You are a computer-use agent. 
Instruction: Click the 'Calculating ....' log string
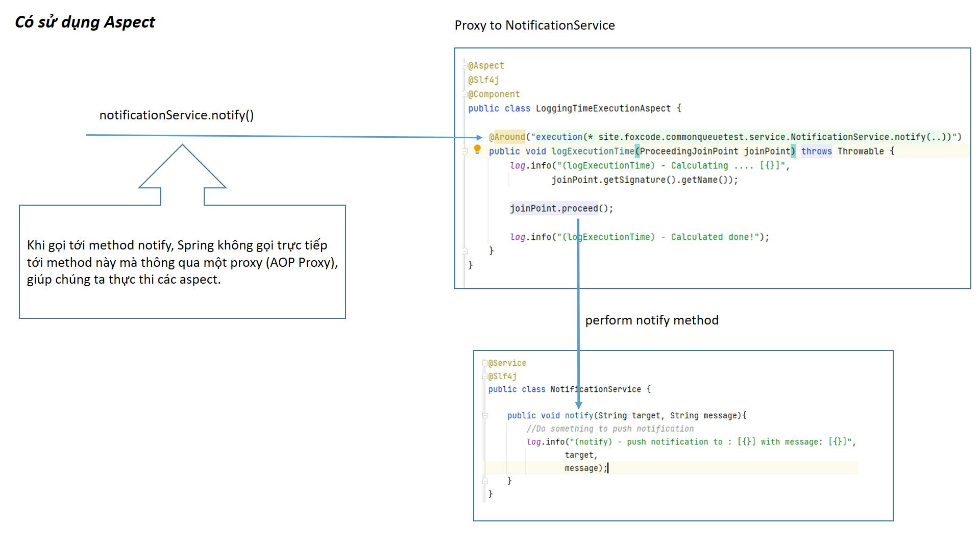671,166
